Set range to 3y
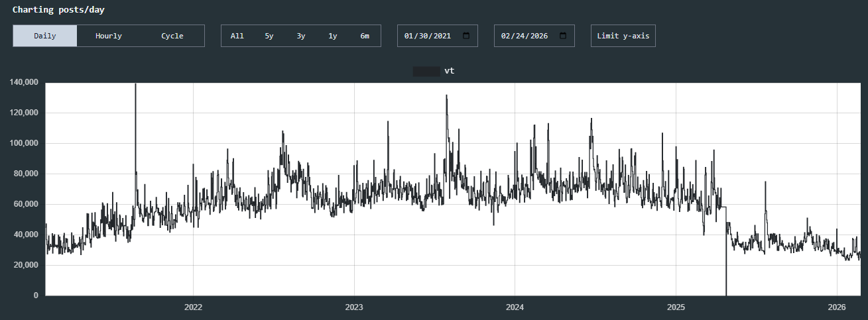This screenshot has width=868, height=320. pos(301,36)
